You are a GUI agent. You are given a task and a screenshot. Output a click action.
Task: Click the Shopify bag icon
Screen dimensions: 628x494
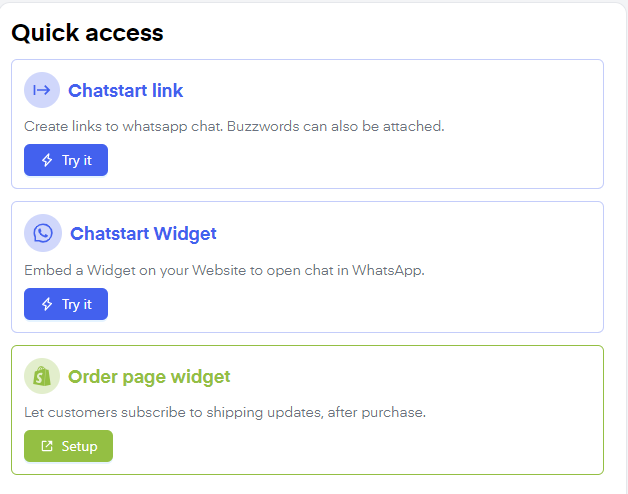42,376
